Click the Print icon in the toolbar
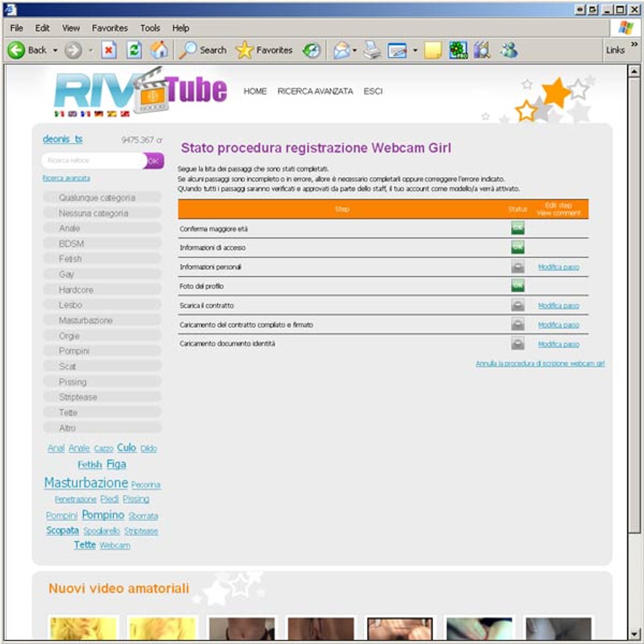The height and width of the screenshot is (644, 644). [372, 50]
